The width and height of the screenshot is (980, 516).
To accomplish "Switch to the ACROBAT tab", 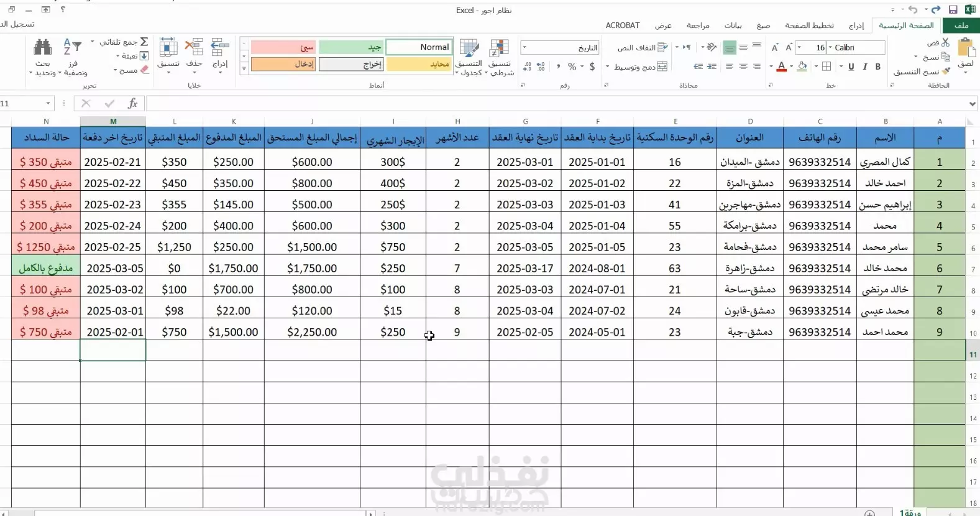I will (x=623, y=25).
